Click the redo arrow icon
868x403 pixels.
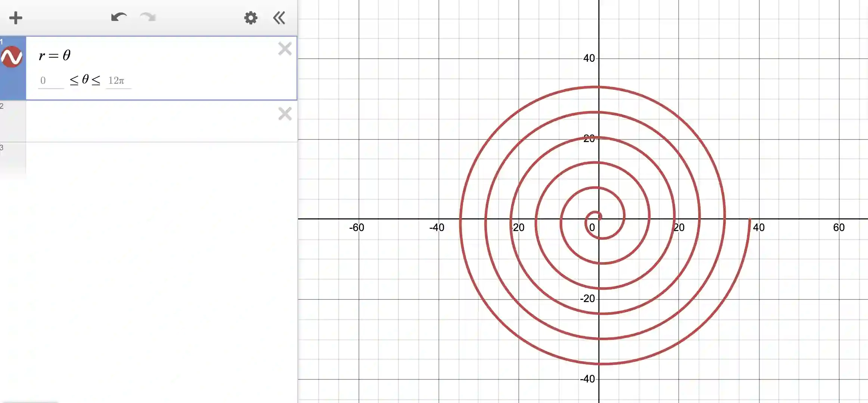pyautogui.click(x=147, y=17)
